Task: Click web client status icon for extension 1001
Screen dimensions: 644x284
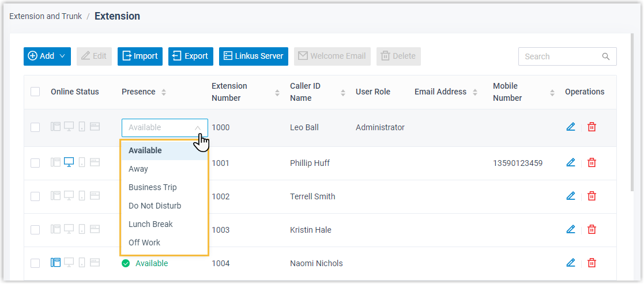Action: (x=95, y=163)
